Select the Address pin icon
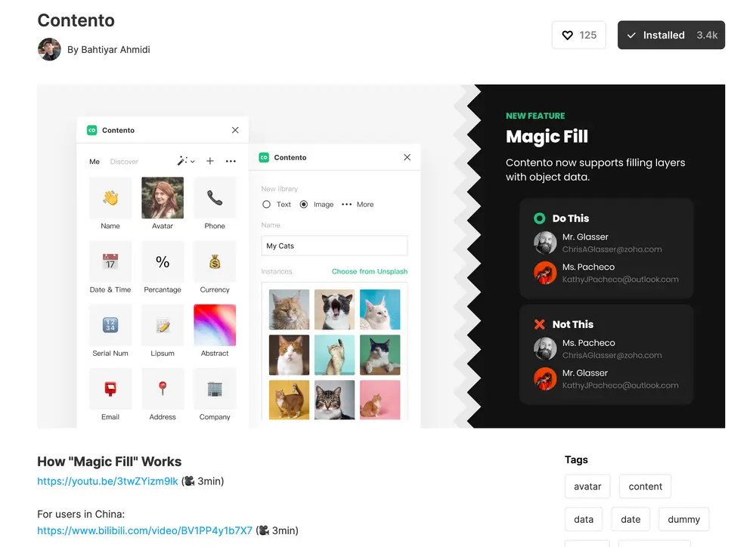The width and height of the screenshot is (756, 547). pyautogui.click(x=163, y=388)
